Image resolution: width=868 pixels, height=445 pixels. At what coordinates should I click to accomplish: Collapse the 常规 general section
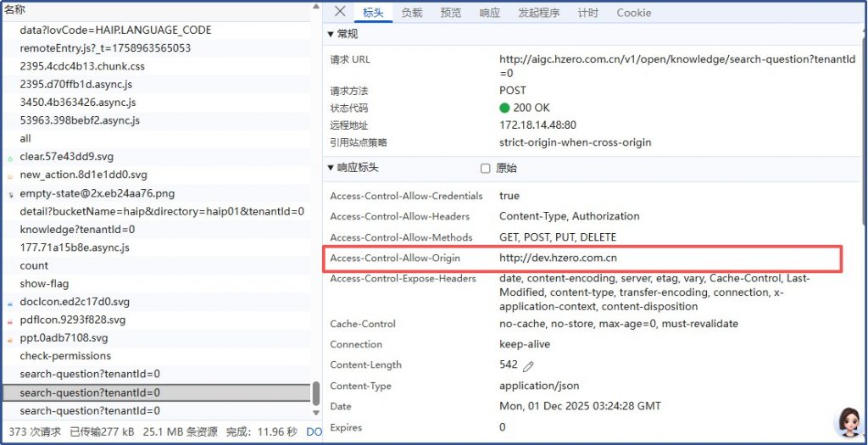click(331, 34)
